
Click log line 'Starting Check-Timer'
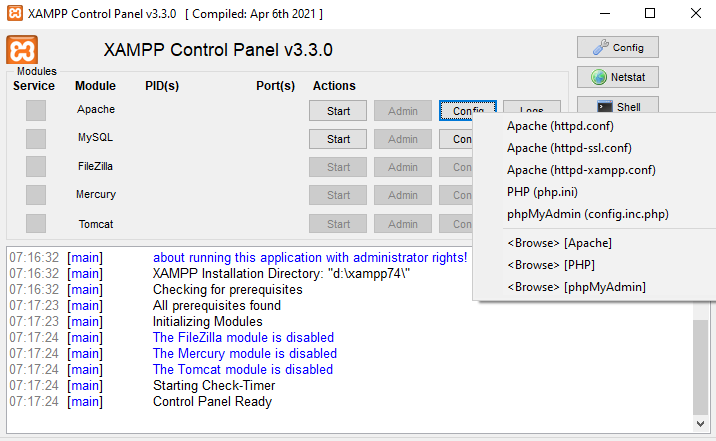pyautogui.click(x=214, y=385)
